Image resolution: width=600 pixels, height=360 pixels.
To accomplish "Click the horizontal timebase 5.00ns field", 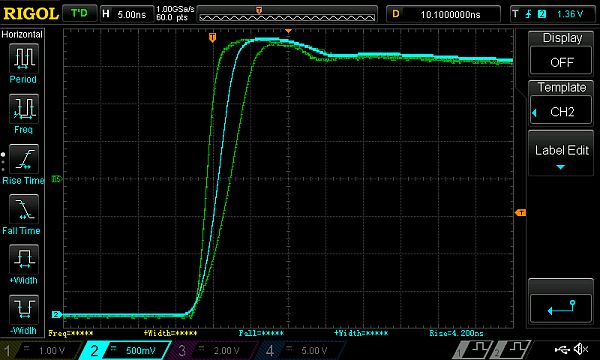I will 126,14.
